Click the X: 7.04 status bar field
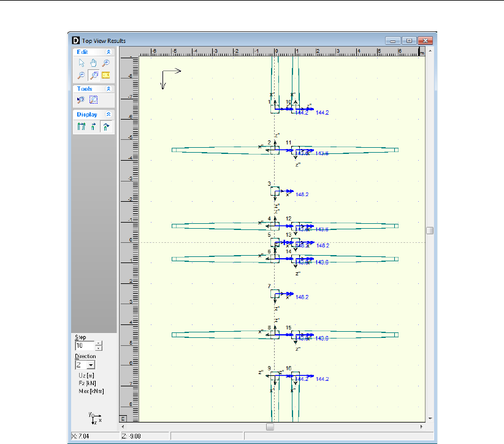504x444 pixels. point(95,436)
